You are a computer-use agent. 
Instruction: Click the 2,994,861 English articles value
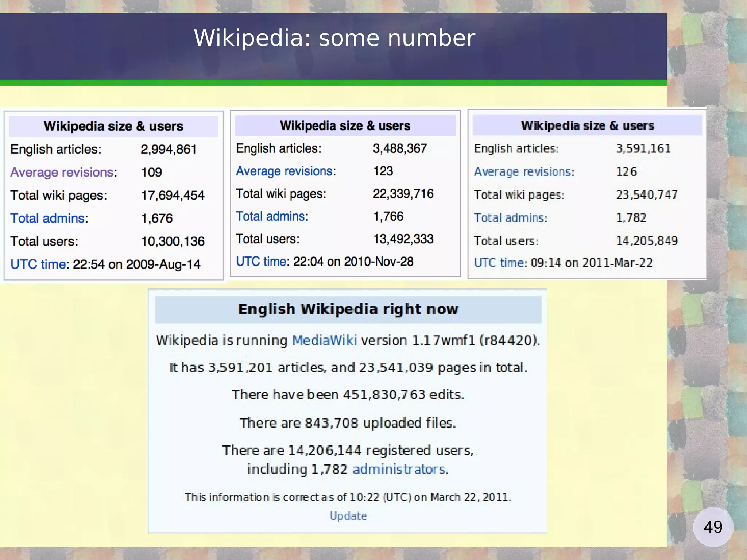(x=169, y=149)
